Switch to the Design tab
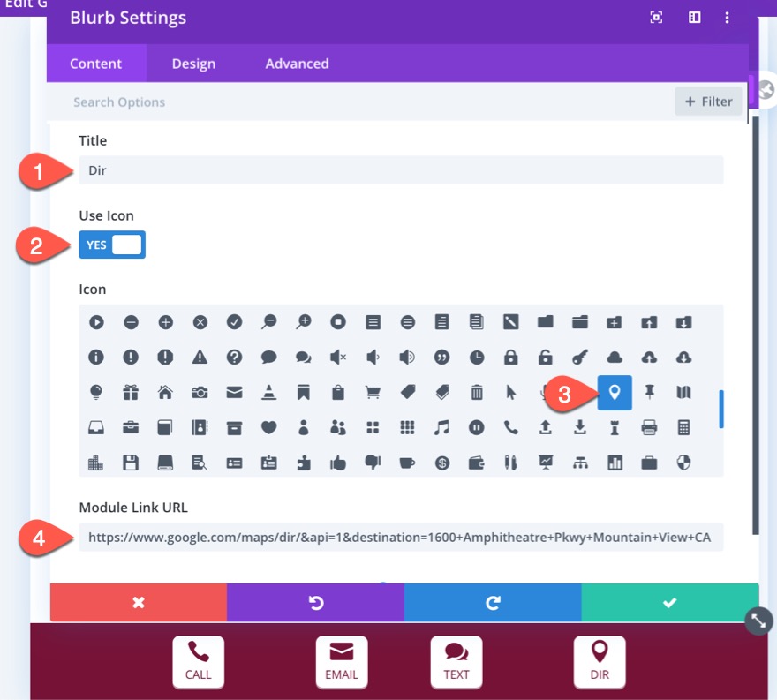This screenshot has width=777, height=700. [x=193, y=64]
